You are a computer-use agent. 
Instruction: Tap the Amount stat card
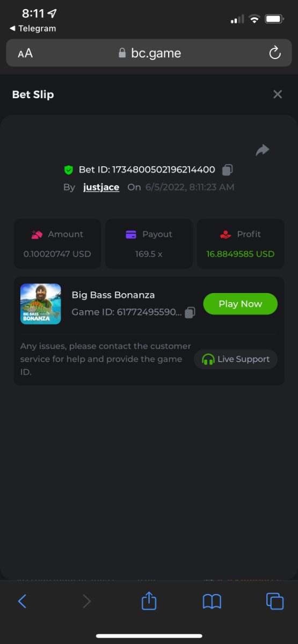(x=57, y=244)
